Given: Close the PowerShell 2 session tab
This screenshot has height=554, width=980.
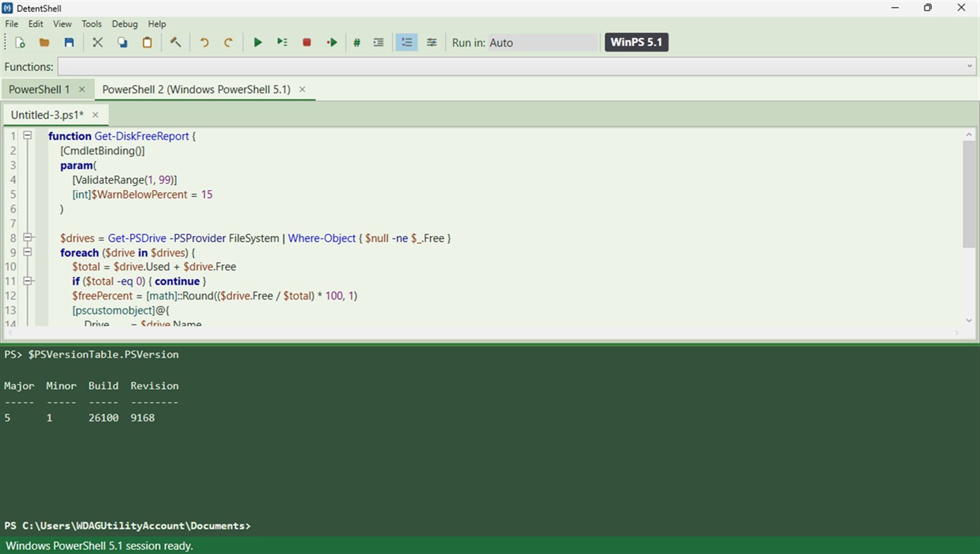Looking at the screenshot, I should pyautogui.click(x=303, y=89).
